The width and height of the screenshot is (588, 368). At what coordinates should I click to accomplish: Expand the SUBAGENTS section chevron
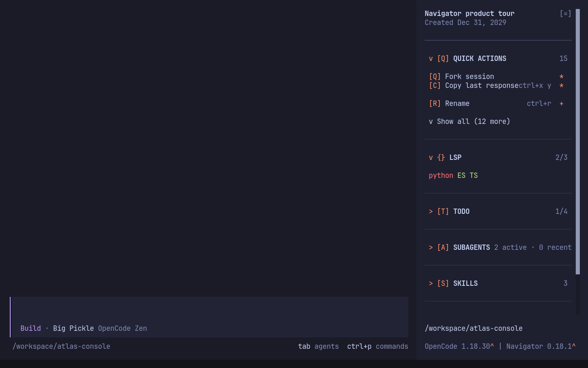pyautogui.click(x=431, y=247)
